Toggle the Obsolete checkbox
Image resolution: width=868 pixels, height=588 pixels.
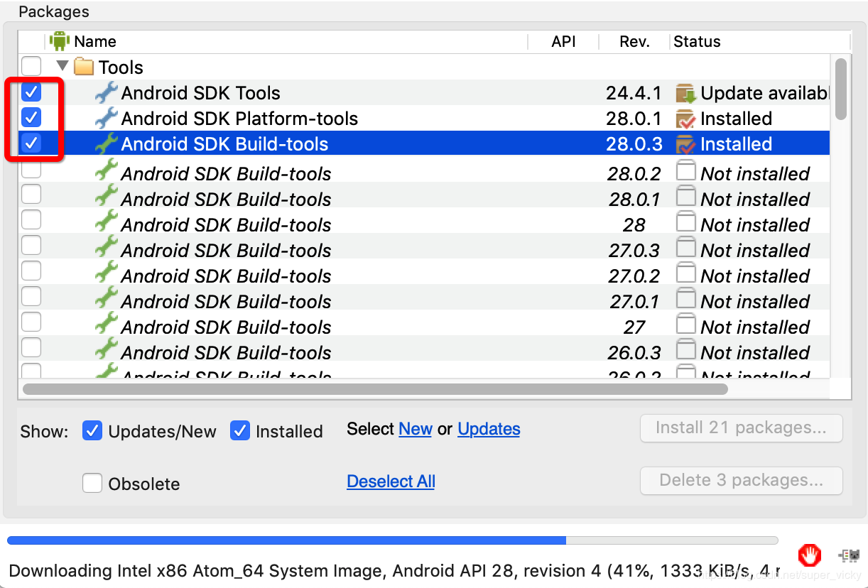[92, 484]
